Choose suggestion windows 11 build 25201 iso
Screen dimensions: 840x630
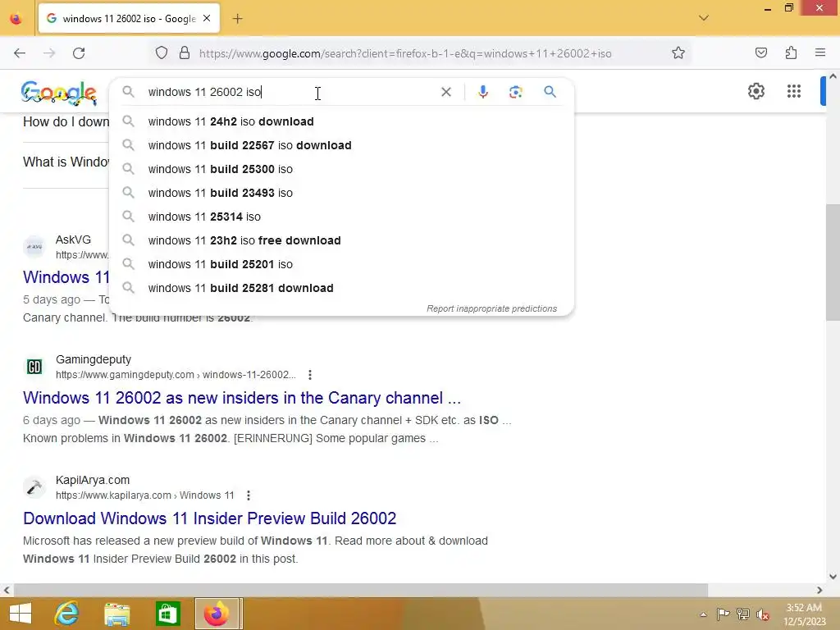341,264
